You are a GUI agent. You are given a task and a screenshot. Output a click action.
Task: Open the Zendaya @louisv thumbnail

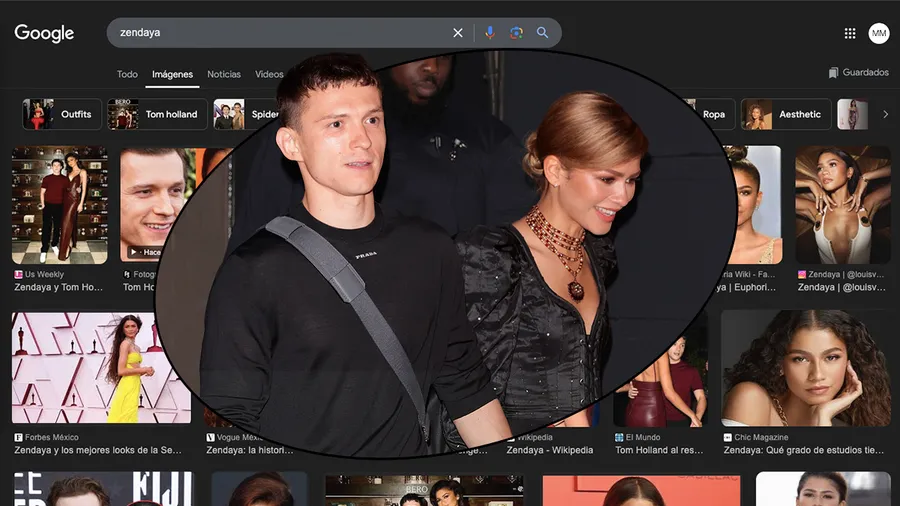(x=843, y=205)
